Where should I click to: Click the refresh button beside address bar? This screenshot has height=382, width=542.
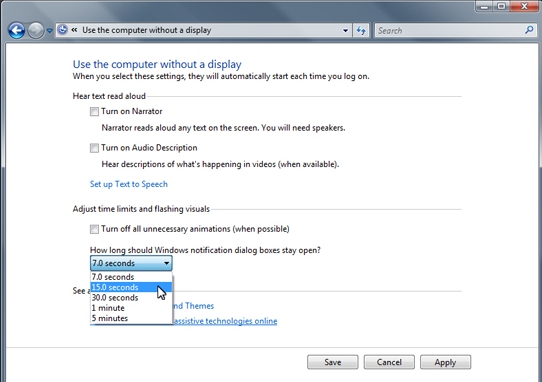coord(361,30)
